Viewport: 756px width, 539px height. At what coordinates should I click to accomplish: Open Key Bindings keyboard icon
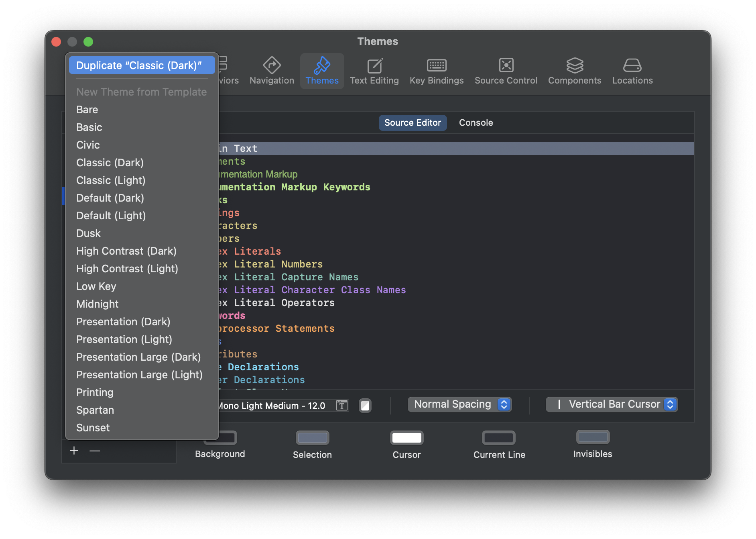point(437,65)
